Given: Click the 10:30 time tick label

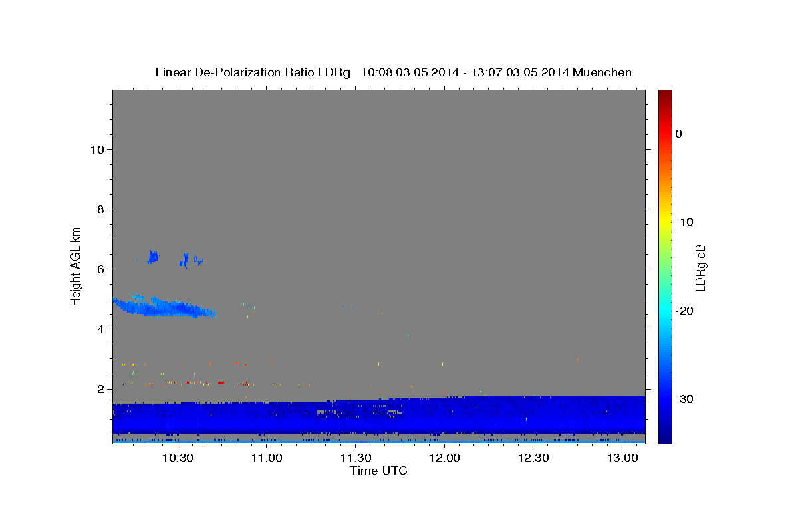Looking at the screenshot, I should [178, 458].
